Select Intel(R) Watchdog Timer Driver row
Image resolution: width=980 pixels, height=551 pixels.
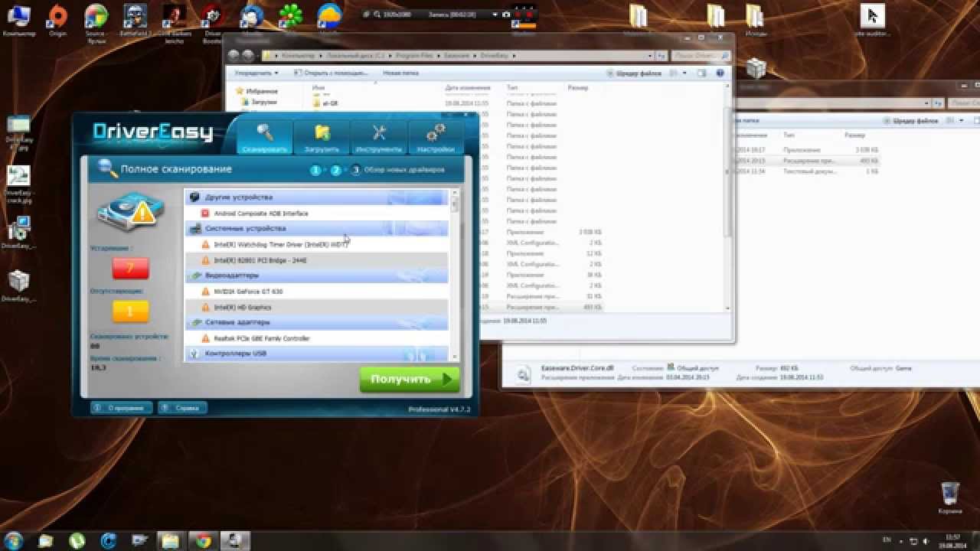click(x=316, y=244)
